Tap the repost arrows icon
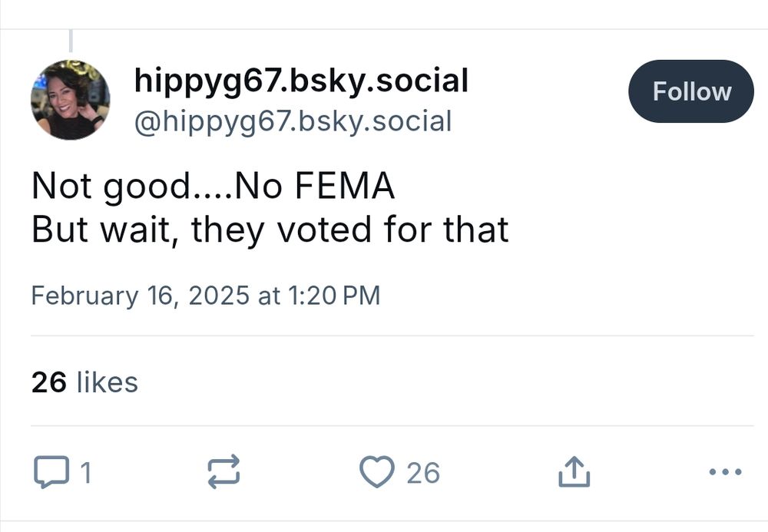This screenshot has height=532, width=768. point(224,472)
